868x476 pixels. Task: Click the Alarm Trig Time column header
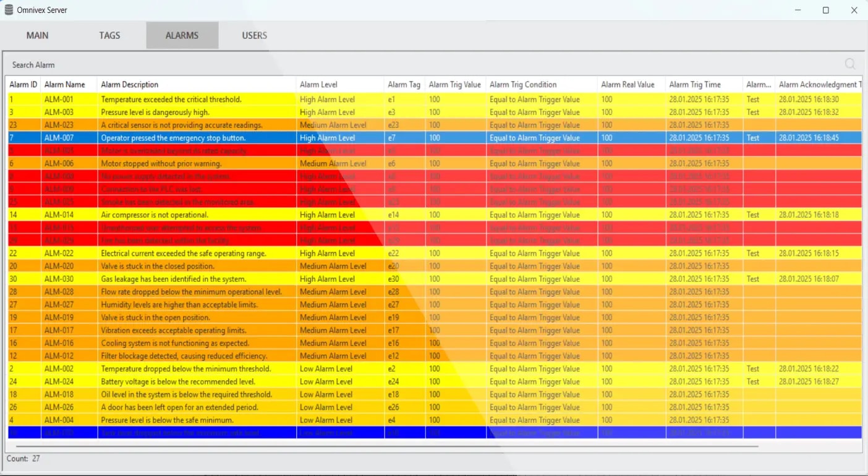694,85
